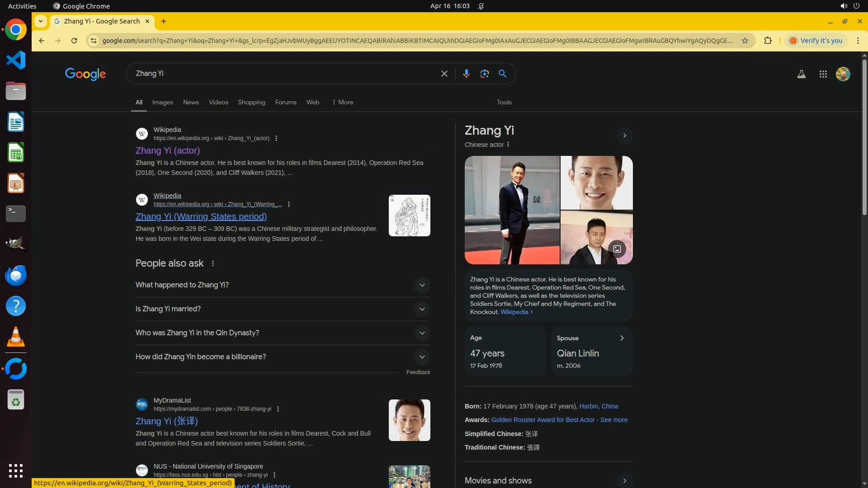Image resolution: width=868 pixels, height=488 pixels.
Task: Click the voice search microphone icon
Action: (466, 74)
